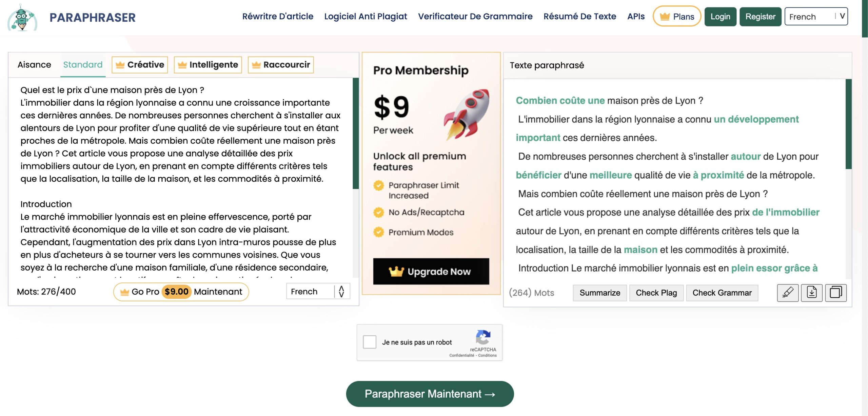This screenshot has width=868, height=416.
Task: Click the Check Plag icon button
Action: [656, 293]
